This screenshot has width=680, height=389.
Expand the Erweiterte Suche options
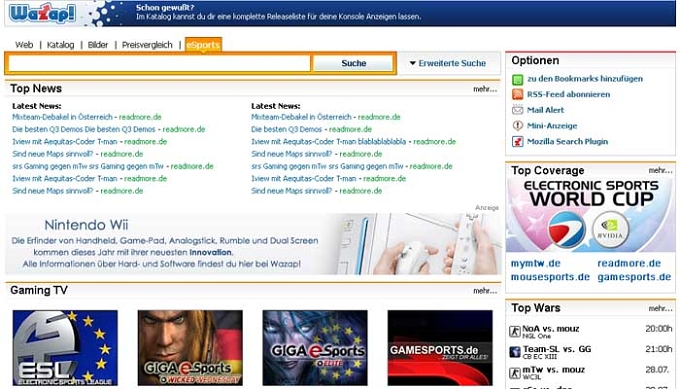pyautogui.click(x=448, y=63)
